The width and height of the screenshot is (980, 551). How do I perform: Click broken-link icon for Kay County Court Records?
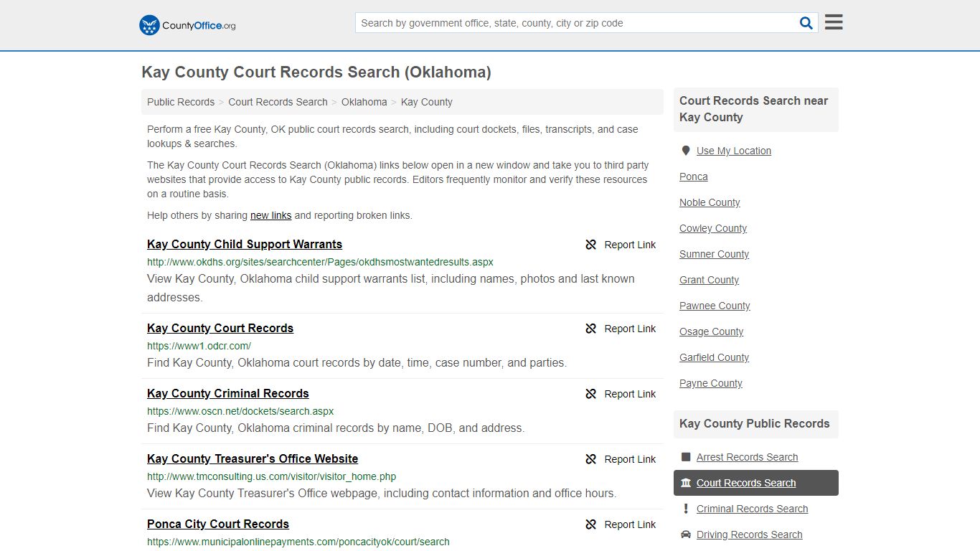click(x=591, y=329)
